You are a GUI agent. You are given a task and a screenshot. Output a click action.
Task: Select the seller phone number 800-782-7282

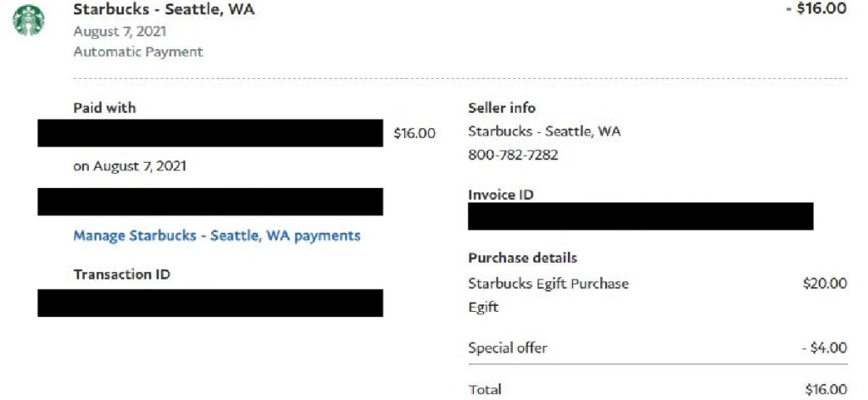(513, 155)
